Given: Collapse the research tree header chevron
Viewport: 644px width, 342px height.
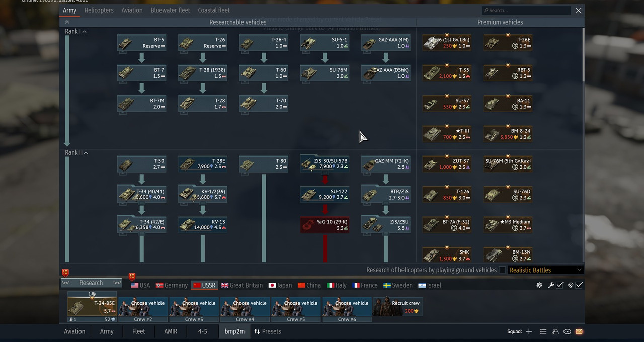Looking at the screenshot, I should pos(67,22).
